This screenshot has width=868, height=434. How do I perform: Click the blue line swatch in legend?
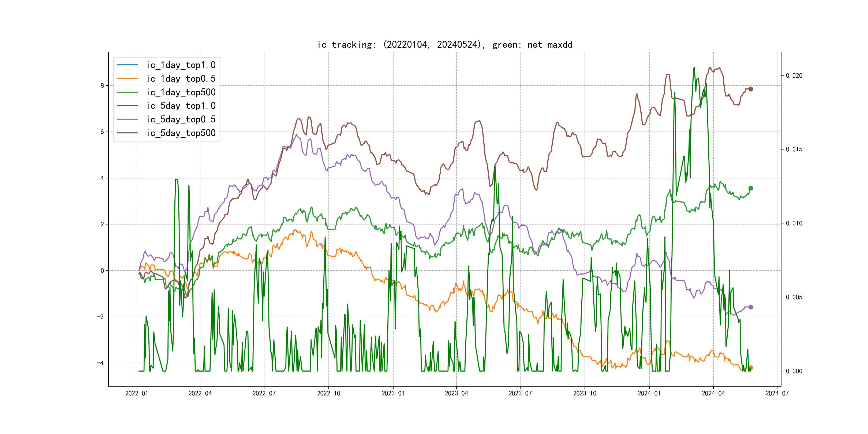coord(128,65)
